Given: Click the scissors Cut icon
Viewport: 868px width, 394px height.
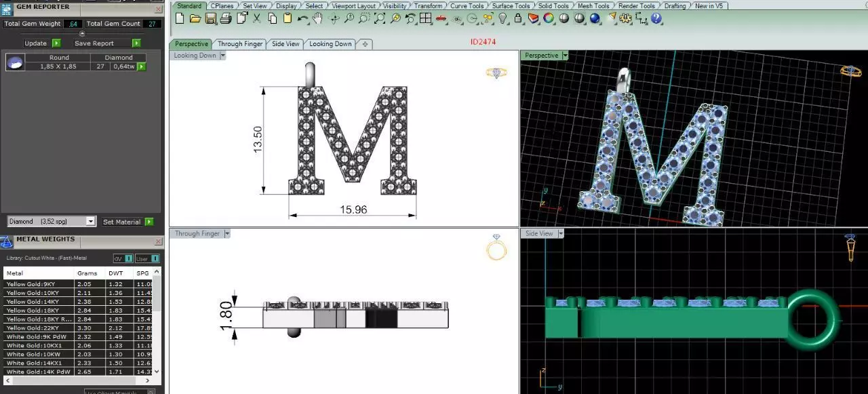Looking at the screenshot, I should click(x=257, y=18).
